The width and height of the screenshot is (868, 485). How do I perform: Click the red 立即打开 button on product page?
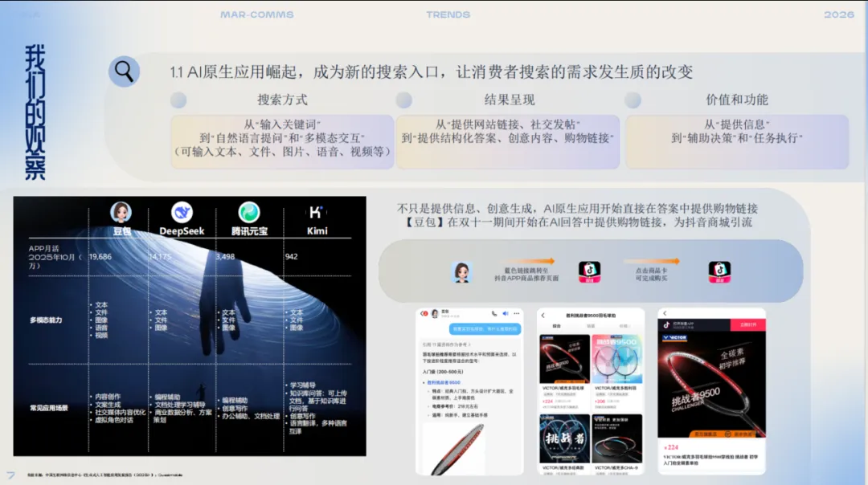tap(748, 324)
